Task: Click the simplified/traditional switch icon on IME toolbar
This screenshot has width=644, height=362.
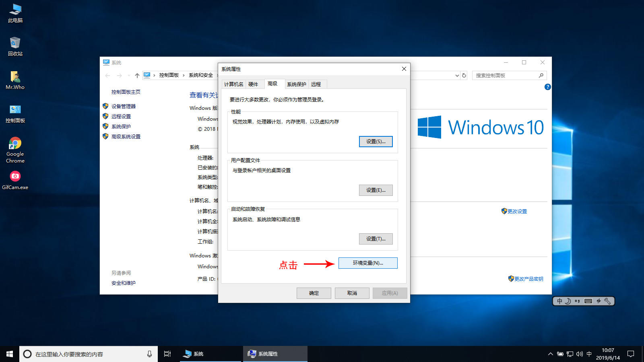Action: pos(599,301)
